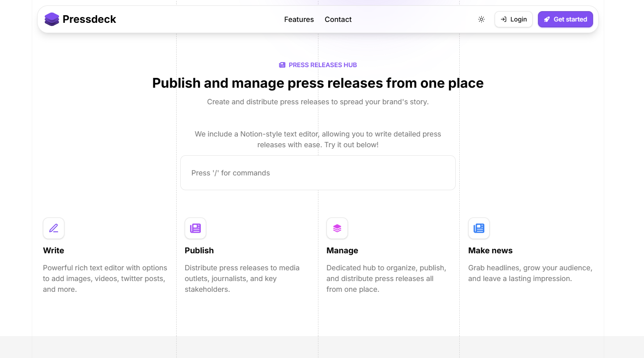Click the pencil icon above Write
This screenshot has width=644, height=358.
(x=54, y=228)
